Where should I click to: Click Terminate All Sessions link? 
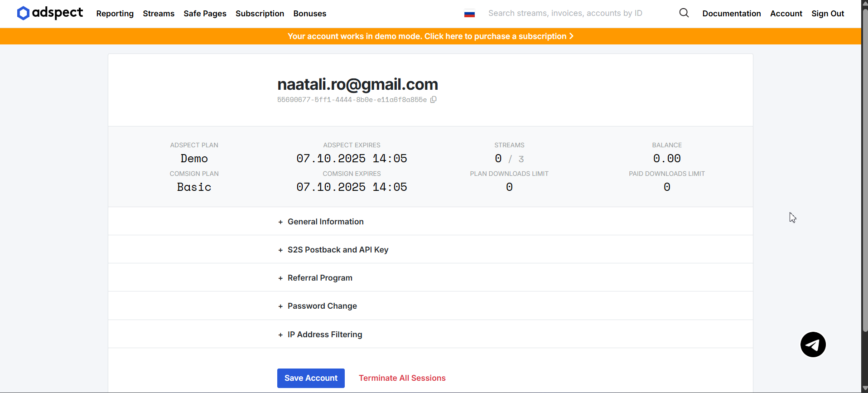[402, 378]
